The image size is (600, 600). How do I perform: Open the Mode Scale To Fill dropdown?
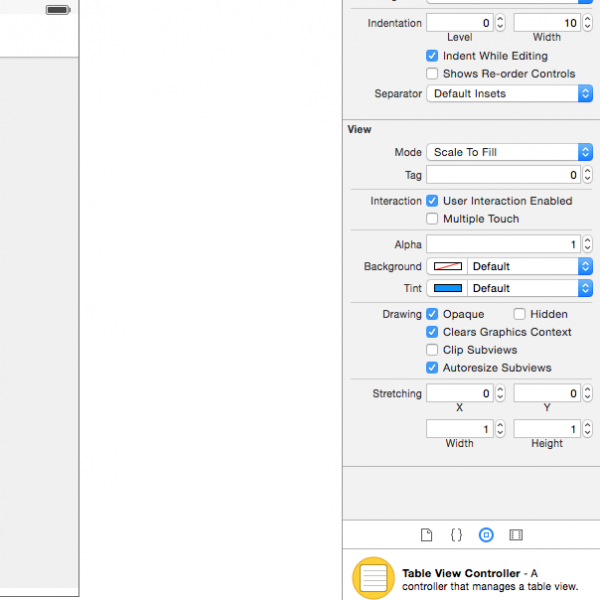(509, 152)
